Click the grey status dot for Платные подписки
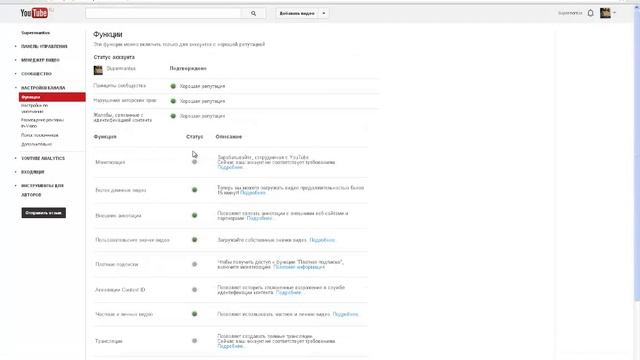640x360 pixels. [195, 264]
